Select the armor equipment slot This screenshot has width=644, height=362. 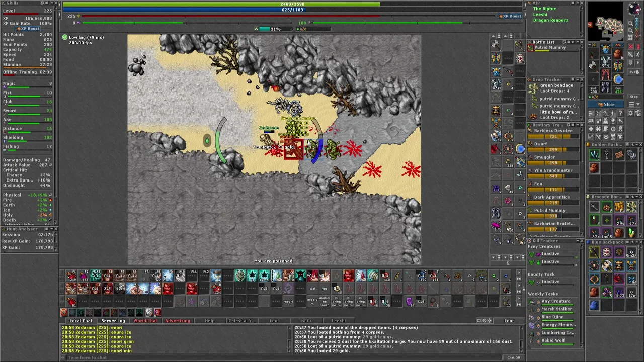[x=606, y=61]
